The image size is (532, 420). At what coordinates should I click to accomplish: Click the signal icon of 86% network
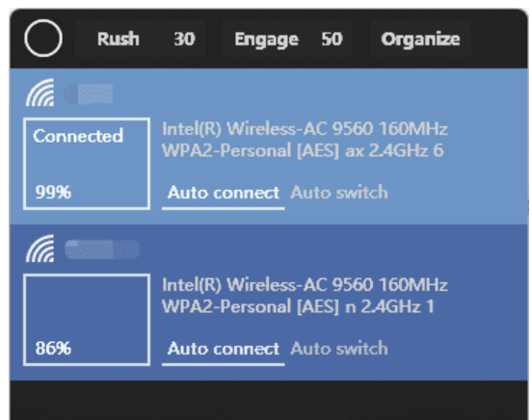point(40,249)
